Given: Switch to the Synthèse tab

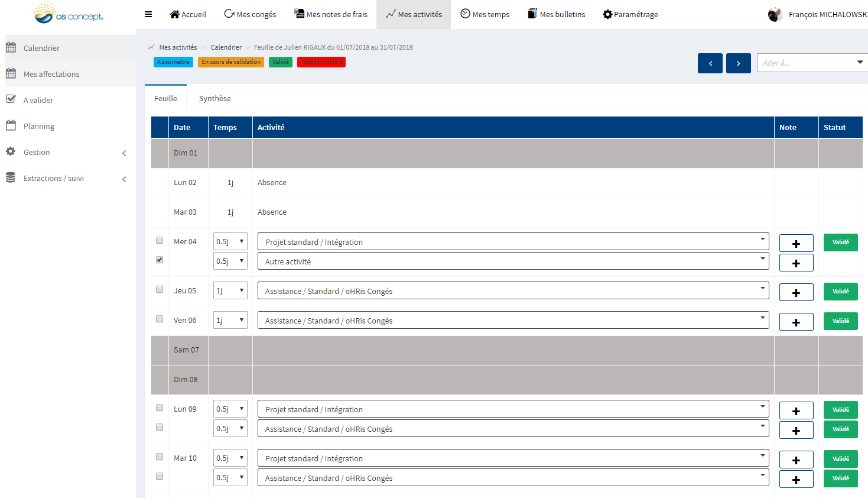Looking at the screenshot, I should coord(214,98).
